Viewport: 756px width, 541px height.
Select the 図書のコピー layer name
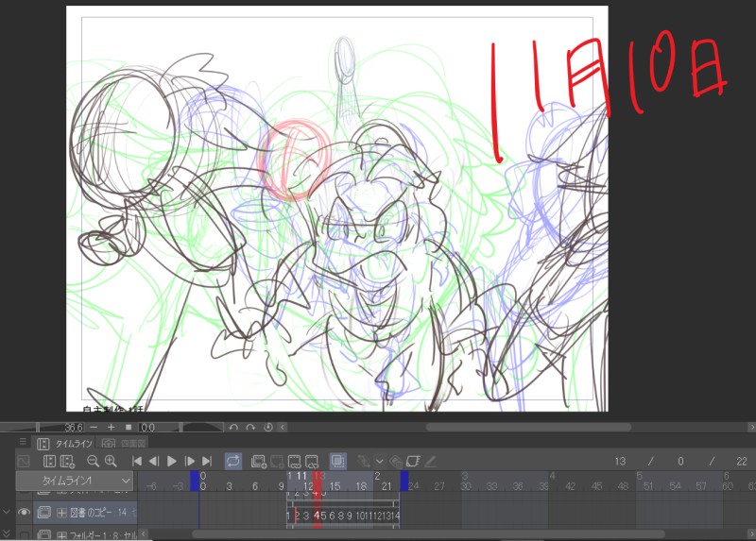click(92, 513)
